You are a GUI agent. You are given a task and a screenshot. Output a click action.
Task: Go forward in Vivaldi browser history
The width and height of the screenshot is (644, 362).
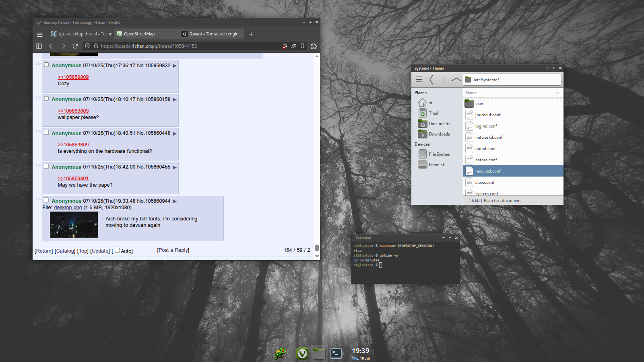[x=63, y=46]
